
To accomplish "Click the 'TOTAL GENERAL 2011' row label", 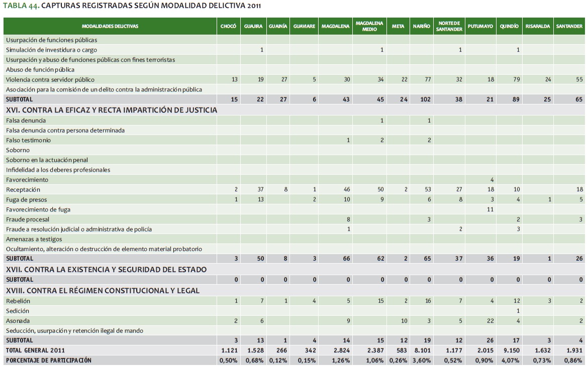I will [x=35, y=350].
